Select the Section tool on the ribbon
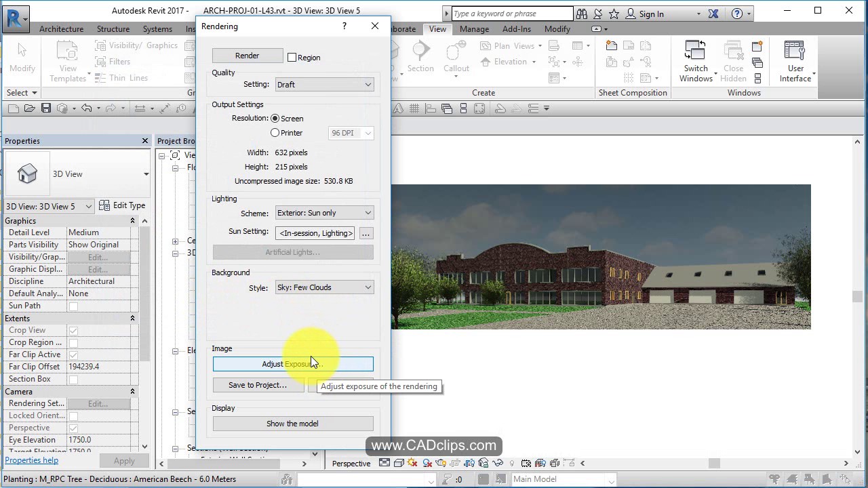 click(x=420, y=57)
